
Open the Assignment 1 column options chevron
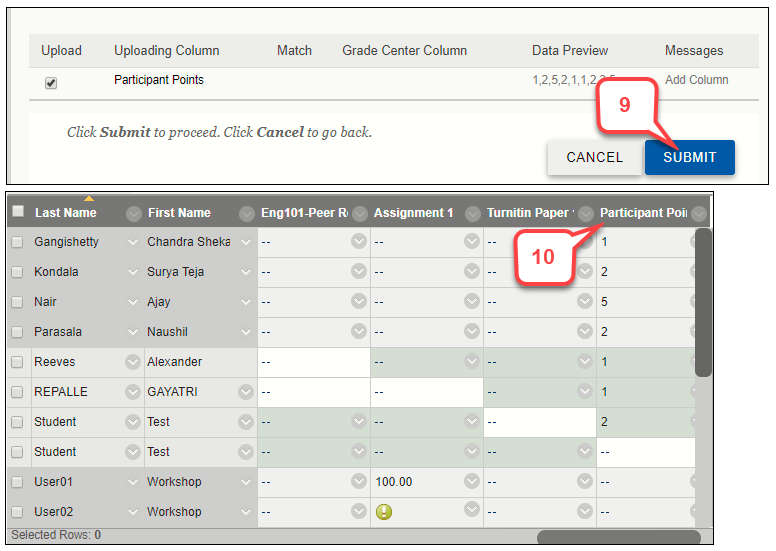472,213
